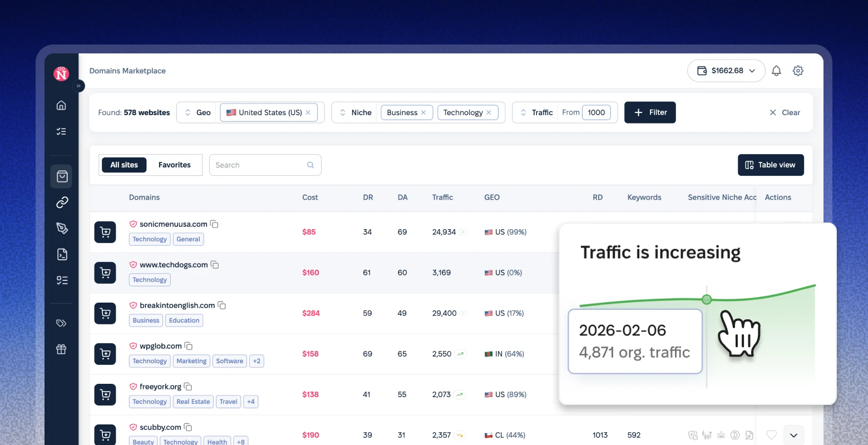Open the Geo filter dropdown
Image resolution: width=868 pixels, height=445 pixels.
tap(198, 112)
